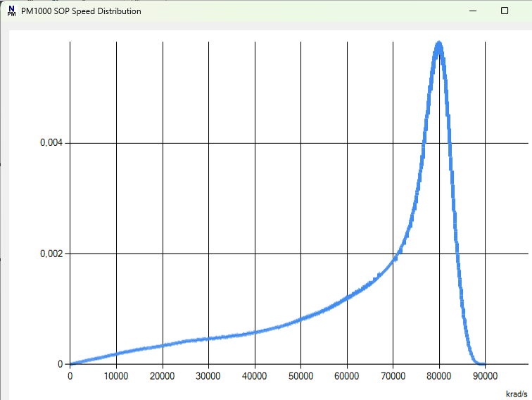Viewport: 532px width, 400px height.
Task: Click the PM1000 SOP Speed Distribution title
Action: tap(81, 11)
